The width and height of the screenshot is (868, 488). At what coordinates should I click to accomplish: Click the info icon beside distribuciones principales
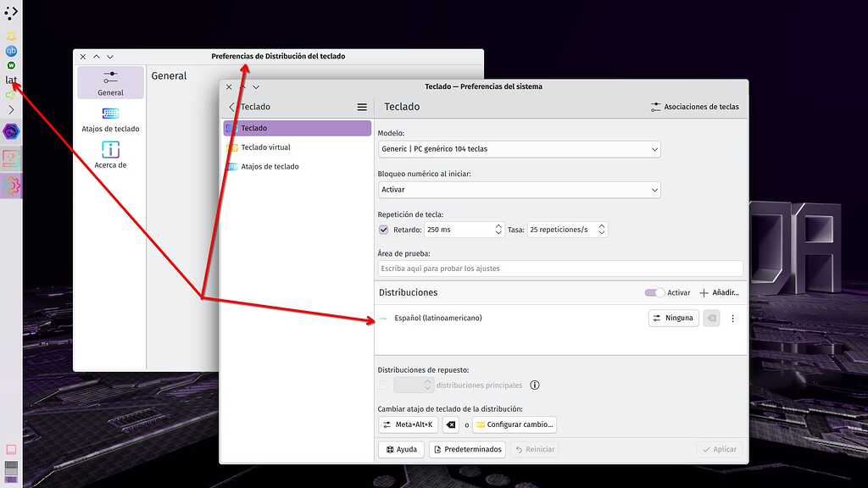point(534,385)
